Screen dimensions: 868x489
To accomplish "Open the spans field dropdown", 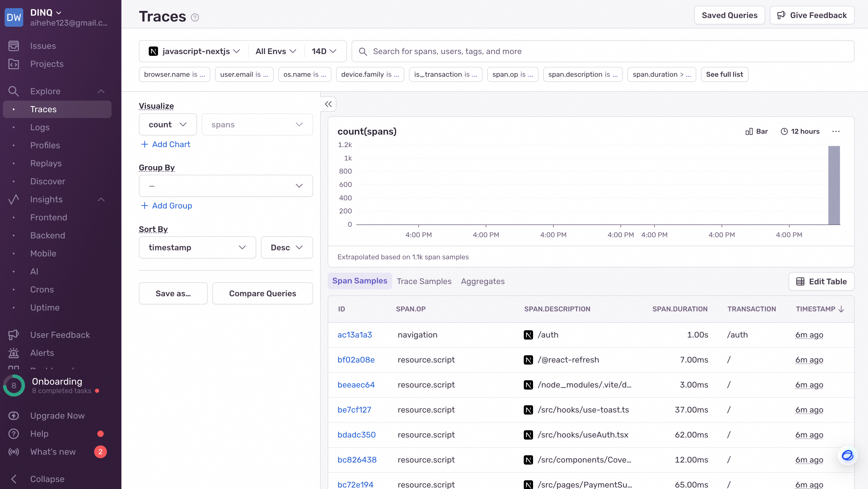I will (x=257, y=124).
